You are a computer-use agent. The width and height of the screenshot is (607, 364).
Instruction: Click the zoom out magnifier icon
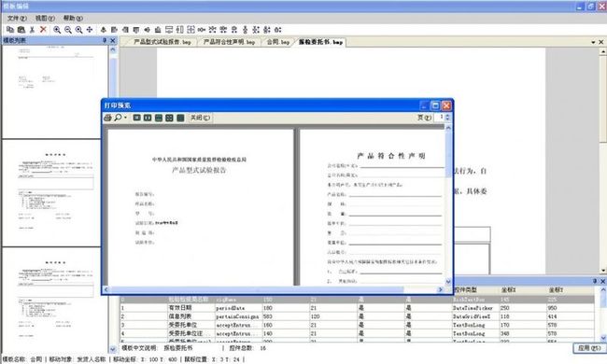(68, 29)
